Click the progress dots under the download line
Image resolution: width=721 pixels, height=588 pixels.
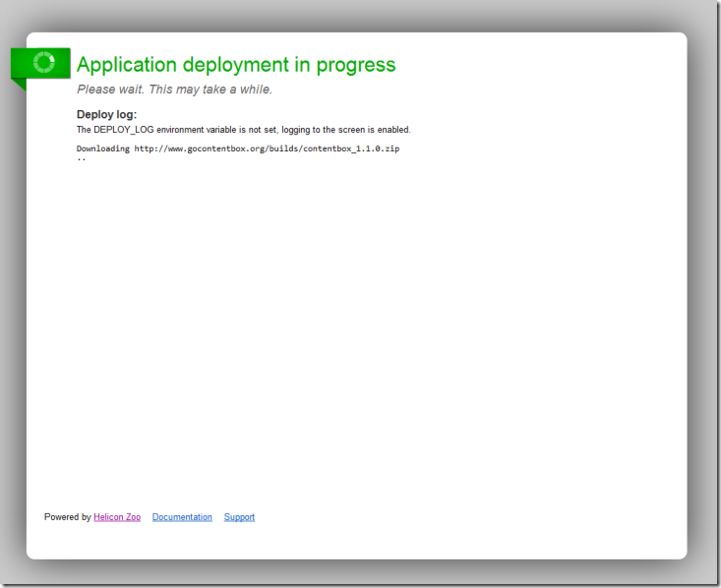(81, 159)
